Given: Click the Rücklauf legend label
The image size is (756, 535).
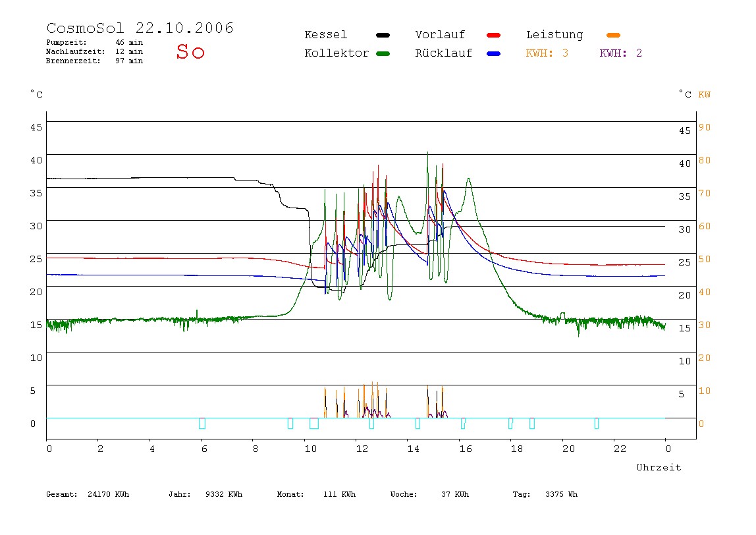Looking at the screenshot, I should [444, 53].
